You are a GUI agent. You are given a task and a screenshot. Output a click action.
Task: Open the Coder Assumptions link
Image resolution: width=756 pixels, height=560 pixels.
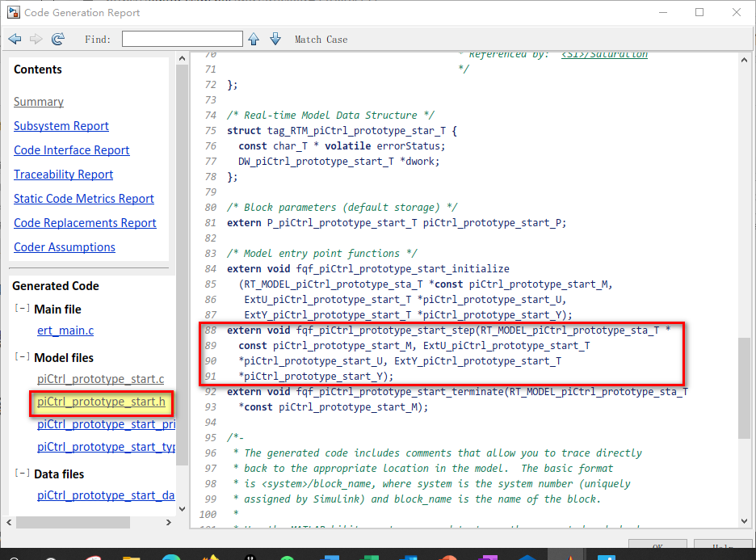point(65,247)
